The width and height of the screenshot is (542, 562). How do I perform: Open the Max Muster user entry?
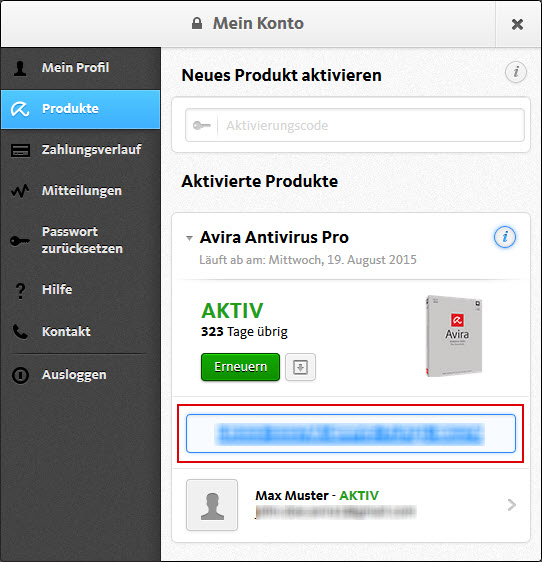(x=351, y=505)
